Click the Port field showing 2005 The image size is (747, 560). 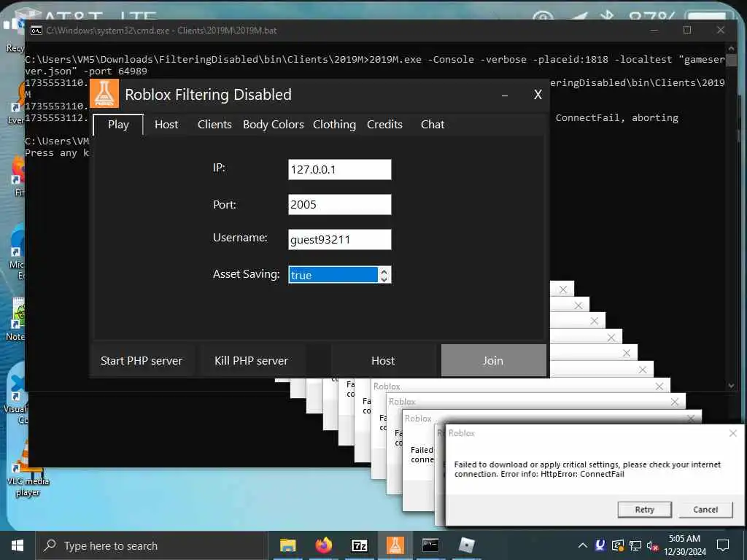pyautogui.click(x=340, y=204)
